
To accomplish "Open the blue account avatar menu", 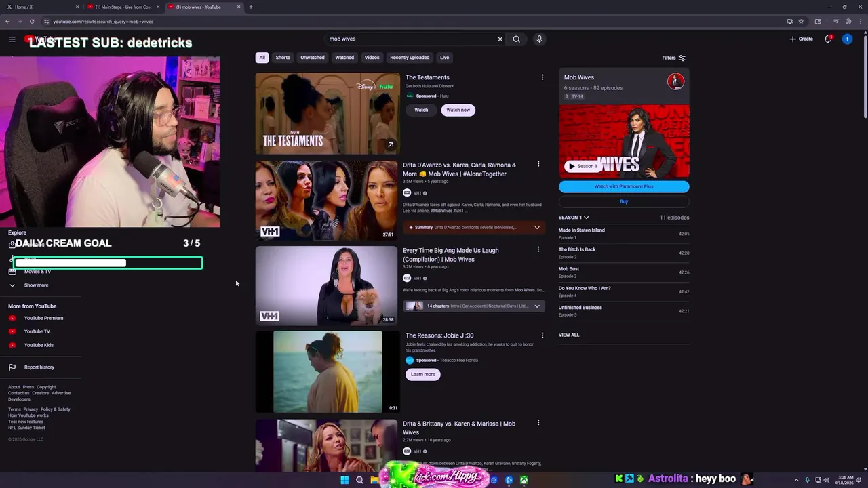I will 847,39.
